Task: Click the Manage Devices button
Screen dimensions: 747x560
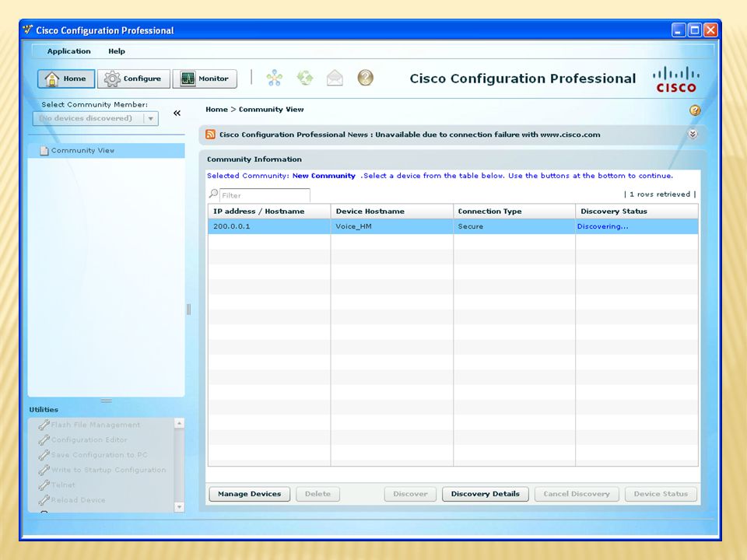Action: [249, 494]
